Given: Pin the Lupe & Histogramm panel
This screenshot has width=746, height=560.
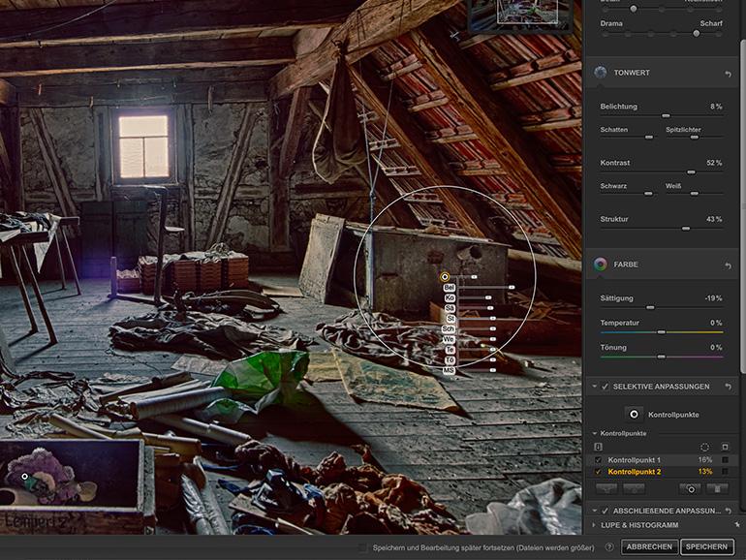Looking at the screenshot, I should click(737, 525).
